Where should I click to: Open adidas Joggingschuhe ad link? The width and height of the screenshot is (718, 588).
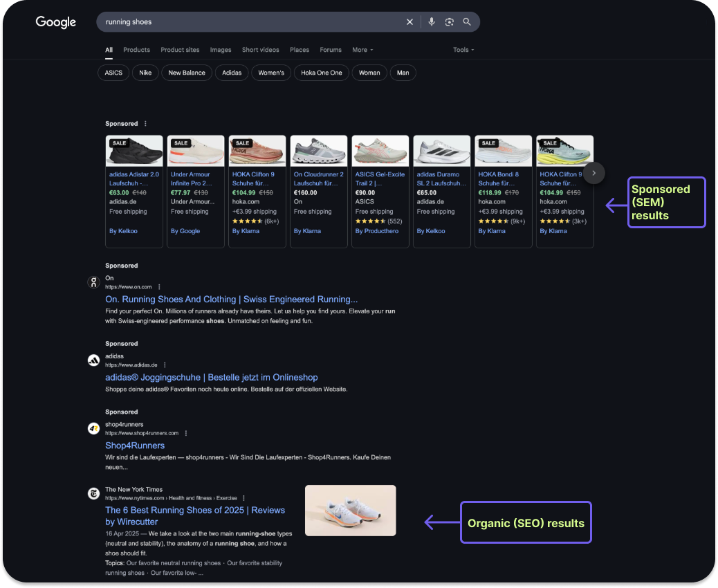[x=212, y=378]
